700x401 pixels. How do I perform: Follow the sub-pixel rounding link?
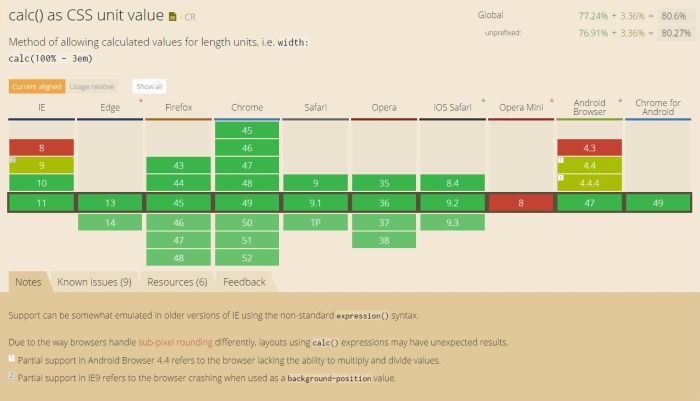click(x=175, y=343)
